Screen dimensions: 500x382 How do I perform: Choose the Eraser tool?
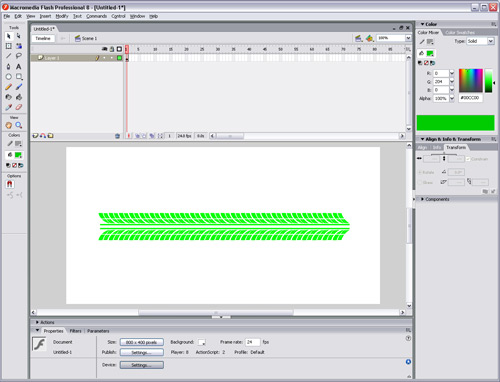[19, 107]
